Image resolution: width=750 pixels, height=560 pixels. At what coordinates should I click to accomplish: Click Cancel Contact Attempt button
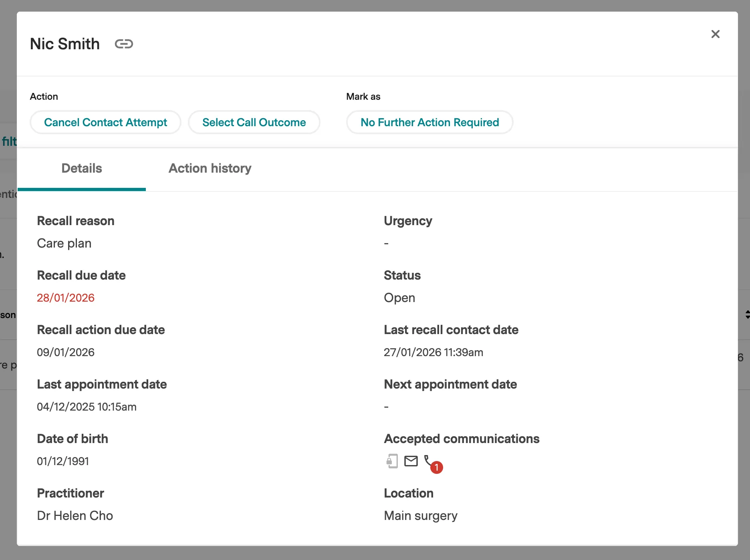[x=105, y=122]
